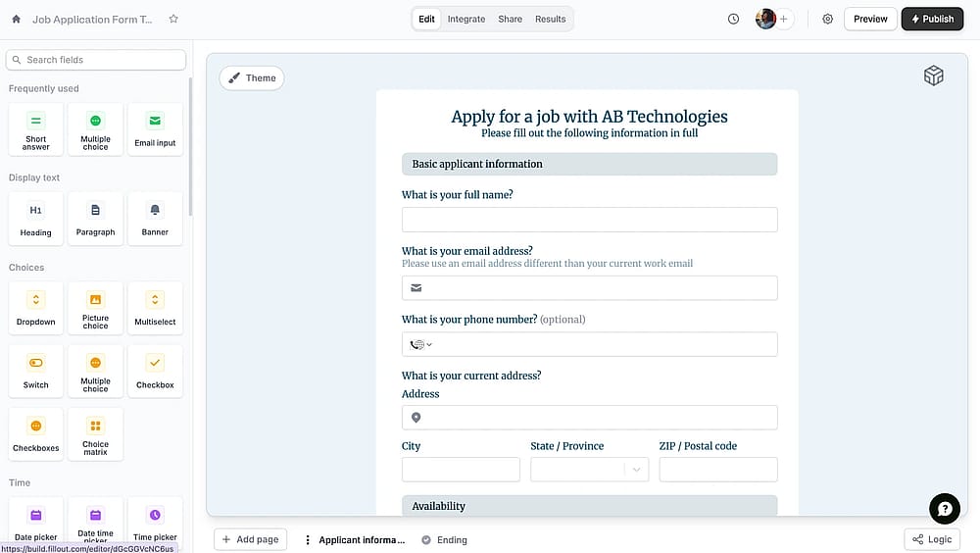This screenshot has width=980, height=553.
Task: Open the Theme editor
Action: click(x=252, y=77)
